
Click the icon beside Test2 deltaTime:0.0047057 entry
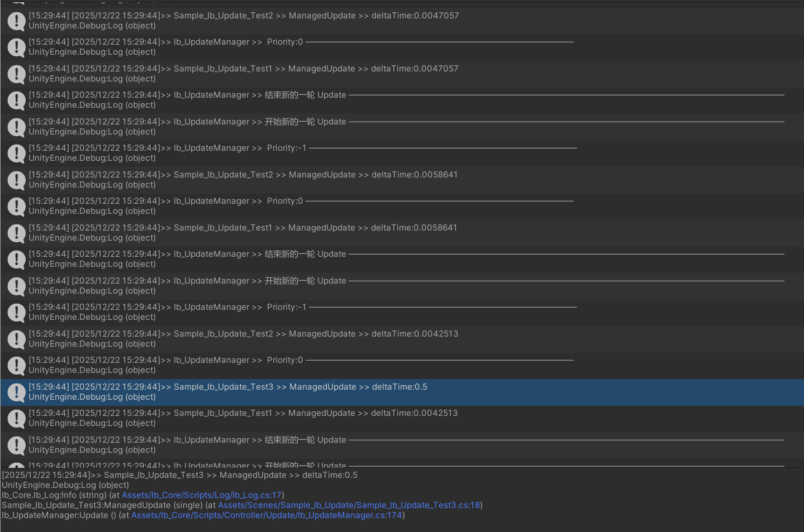[16, 21]
